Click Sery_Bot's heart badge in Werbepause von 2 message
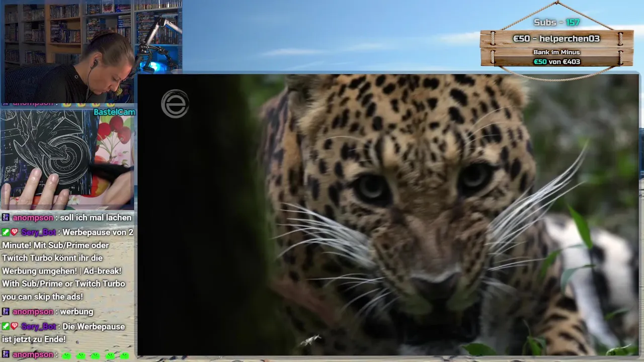644x362 pixels. pyautogui.click(x=15, y=232)
